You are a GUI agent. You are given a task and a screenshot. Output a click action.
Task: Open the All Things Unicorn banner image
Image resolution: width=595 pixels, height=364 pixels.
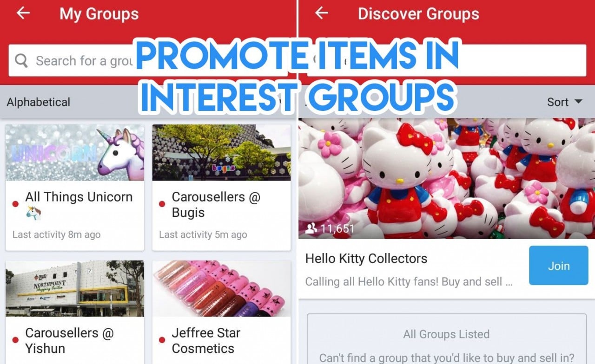(x=75, y=152)
